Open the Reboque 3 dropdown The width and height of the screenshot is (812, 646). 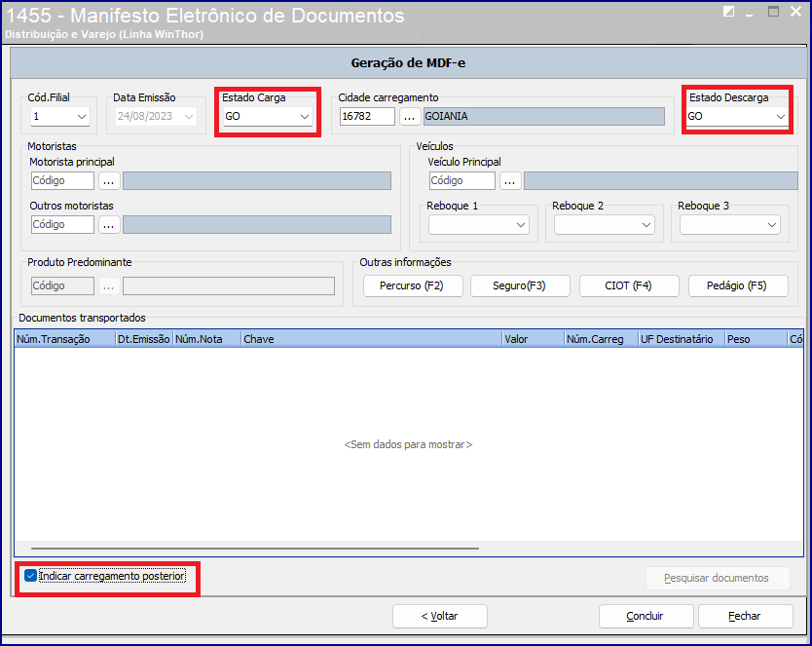(x=729, y=225)
